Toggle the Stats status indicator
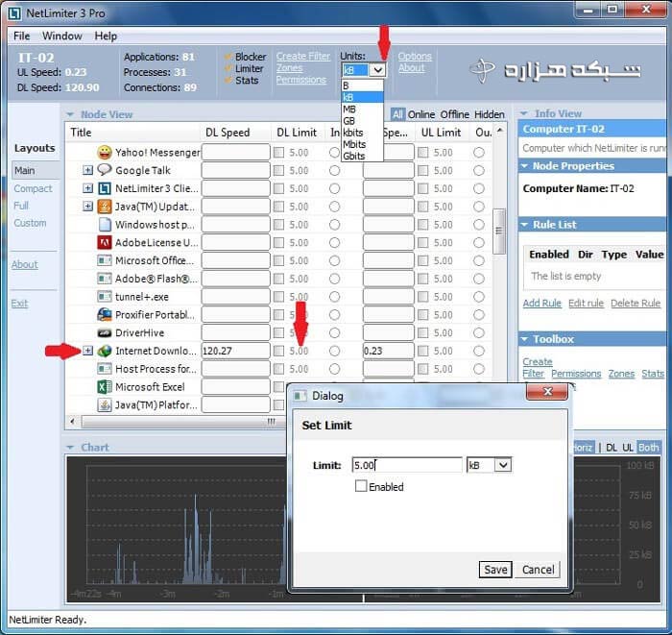Image resolution: width=672 pixels, height=635 pixels. click(228, 80)
